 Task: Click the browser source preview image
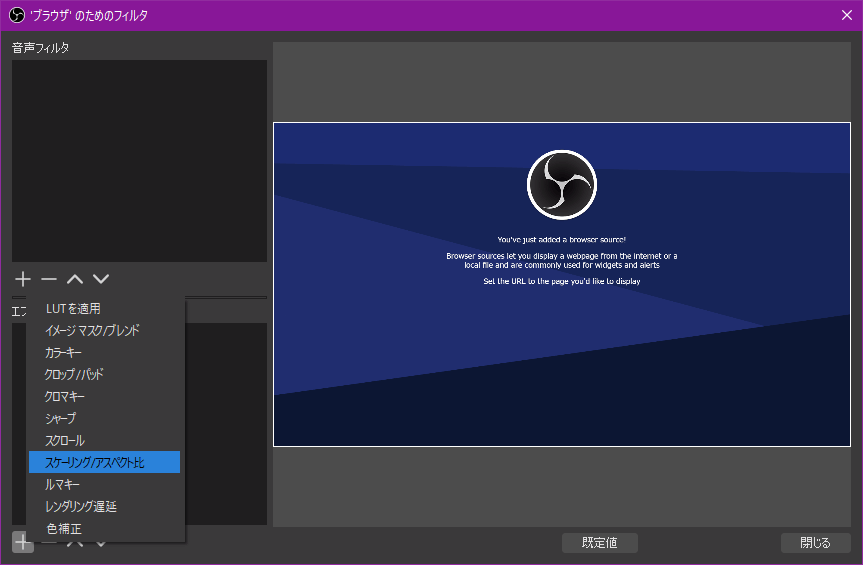coord(562,284)
